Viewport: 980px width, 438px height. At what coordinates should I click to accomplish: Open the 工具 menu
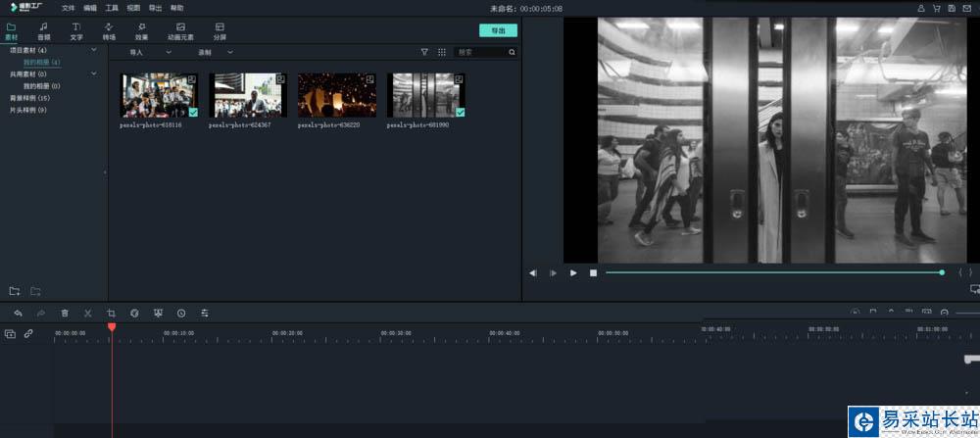[112, 8]
